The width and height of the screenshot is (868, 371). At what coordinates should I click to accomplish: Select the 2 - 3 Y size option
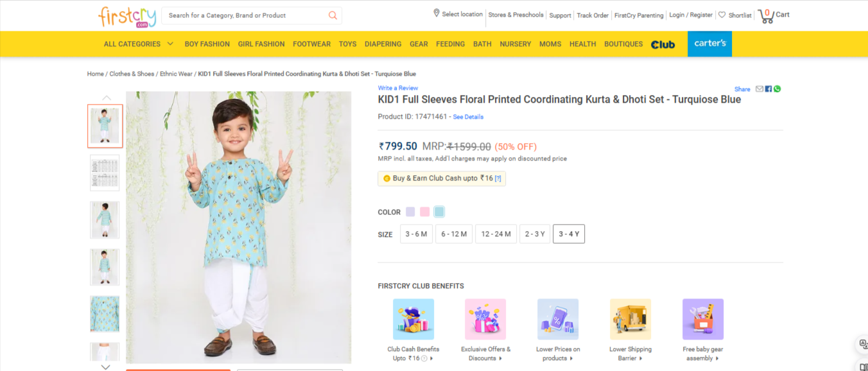[535, 234]
